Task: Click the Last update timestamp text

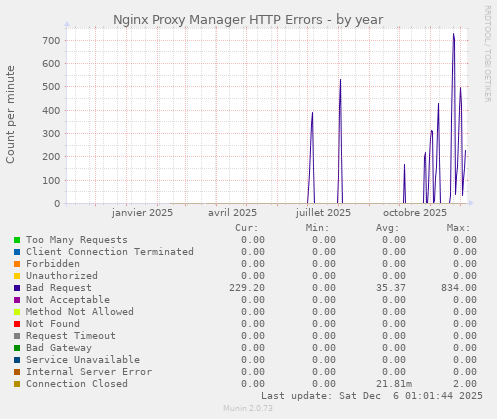Action: pyautogui.click(x=372, y=396)
